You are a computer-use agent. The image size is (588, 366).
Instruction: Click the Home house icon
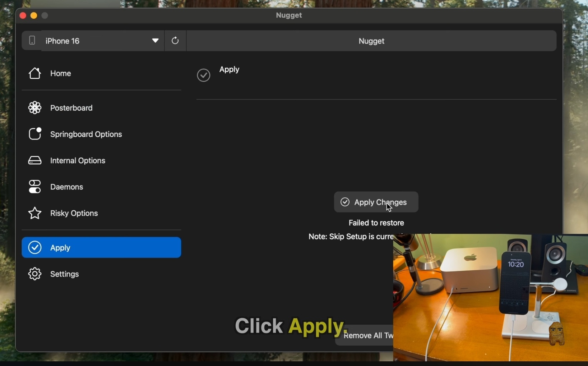(35, 73)
